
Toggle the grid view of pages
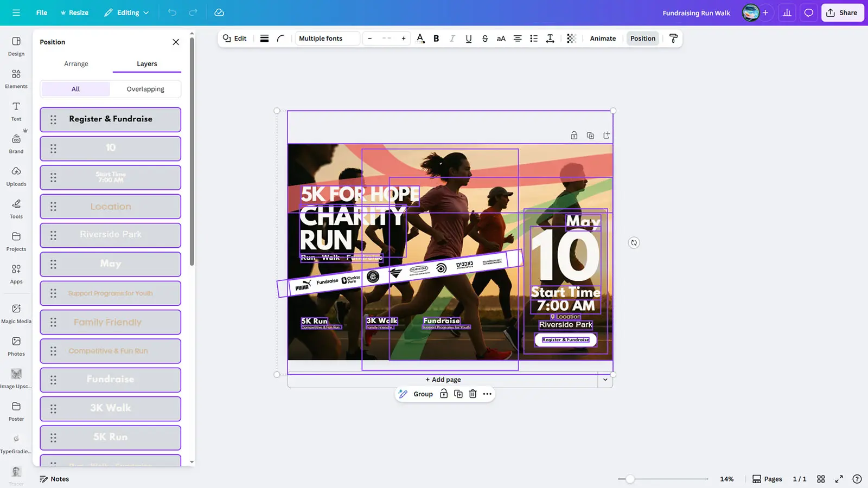(821, 479)
